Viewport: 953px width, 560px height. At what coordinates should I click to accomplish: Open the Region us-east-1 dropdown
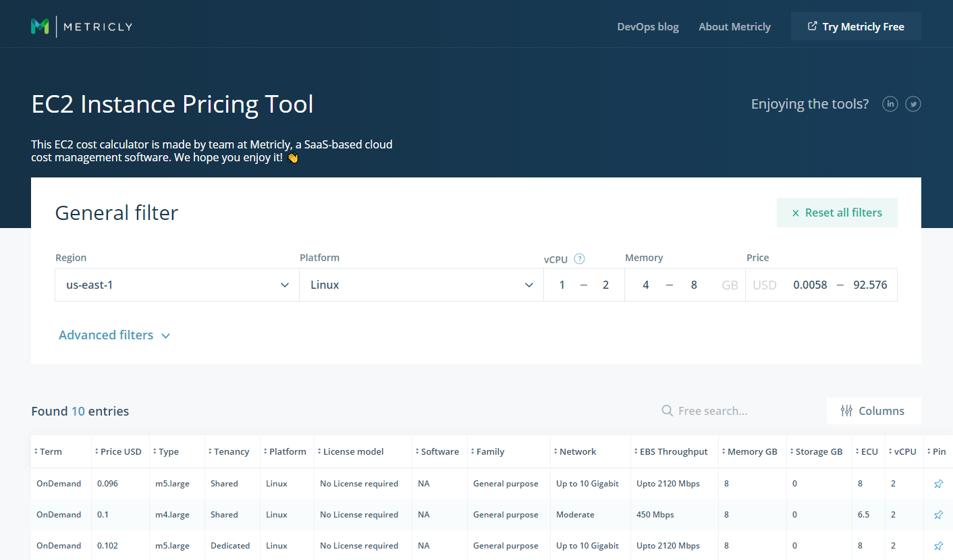tap(177, 285)
